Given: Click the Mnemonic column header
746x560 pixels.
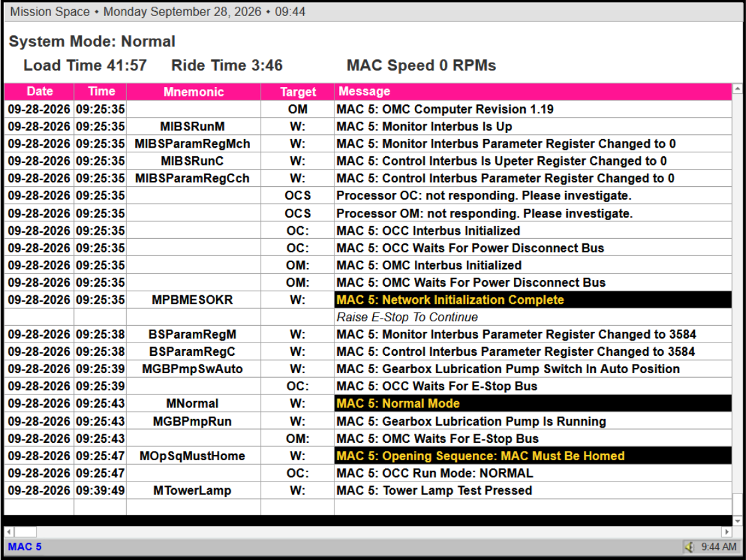Looking at the screenshot, I should 193,92.
